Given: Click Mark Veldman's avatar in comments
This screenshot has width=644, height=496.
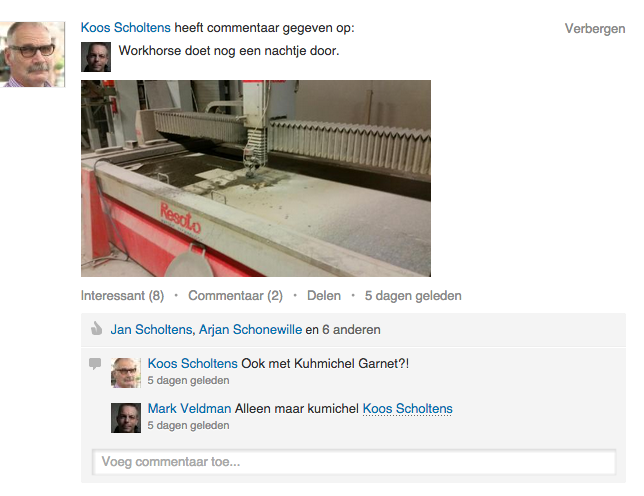Looking at the screenshot, I should point(126,418).
